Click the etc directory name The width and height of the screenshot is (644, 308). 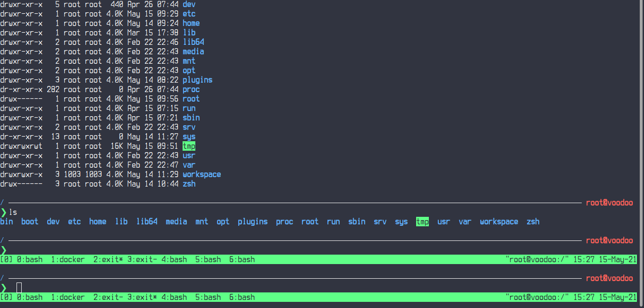(74, 221)
